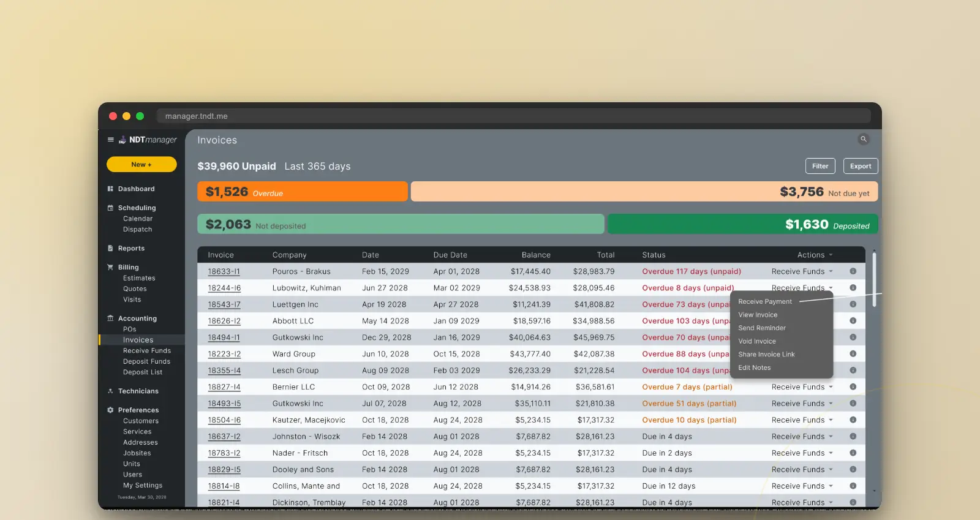This screenshot has height=520, width=980.
Task: Click the Scheduling calendar icon
Action: (x=110, y=208)
